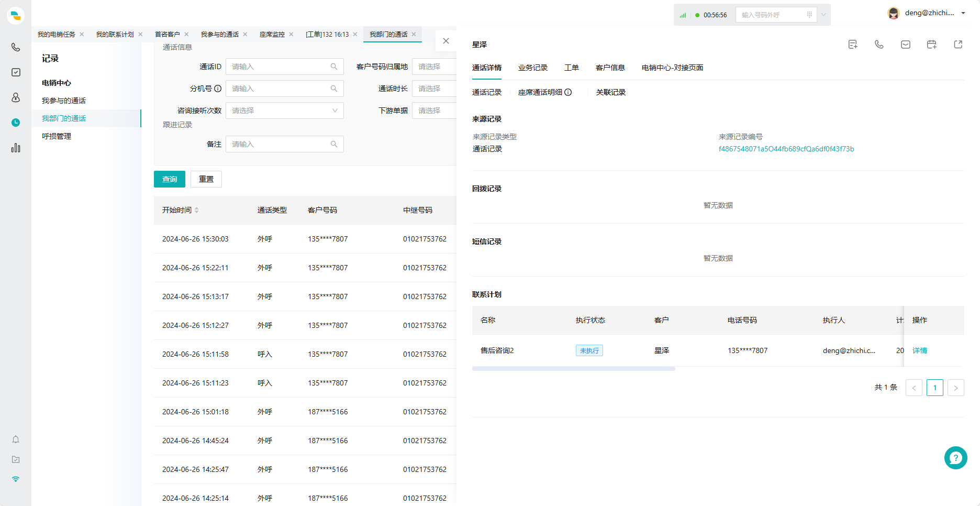Screen dimensions: 980x506
Task: Open the customer person sidebar icon
Action: click(x=16, y=97)
